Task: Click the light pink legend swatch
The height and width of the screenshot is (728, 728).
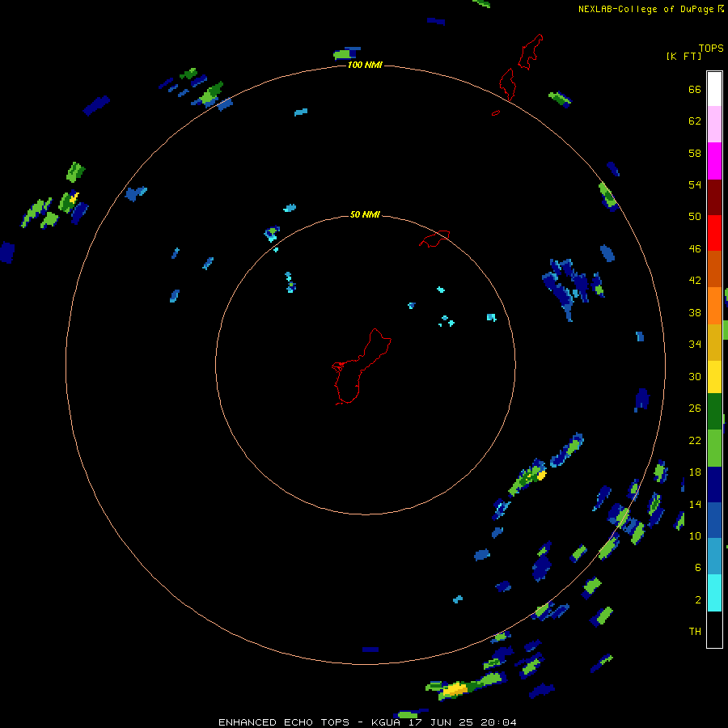Action: [714, 124]
